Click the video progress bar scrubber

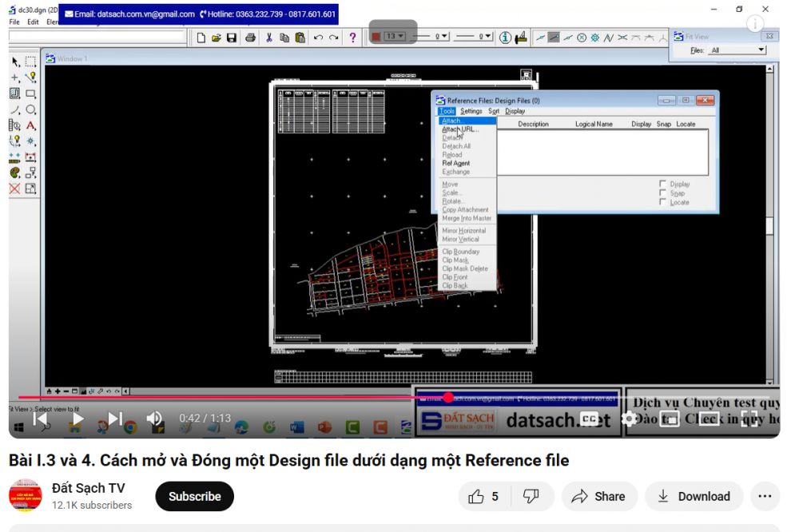click(448, 397)
